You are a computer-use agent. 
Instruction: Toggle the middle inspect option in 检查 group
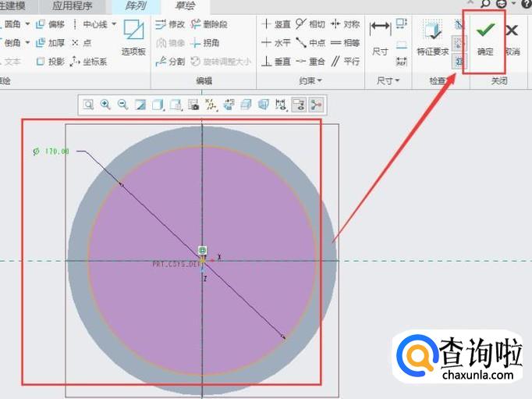(459, 43)
